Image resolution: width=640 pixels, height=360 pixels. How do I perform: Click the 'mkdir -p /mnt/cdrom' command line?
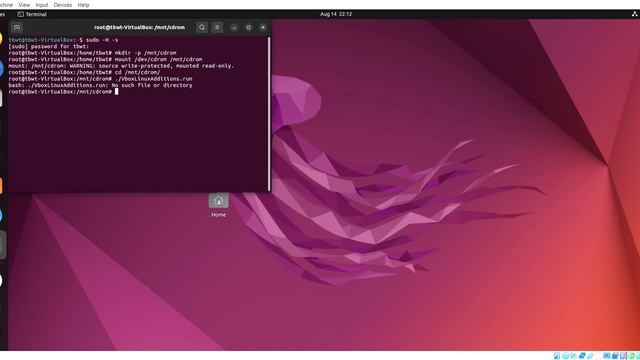[92, 53]
